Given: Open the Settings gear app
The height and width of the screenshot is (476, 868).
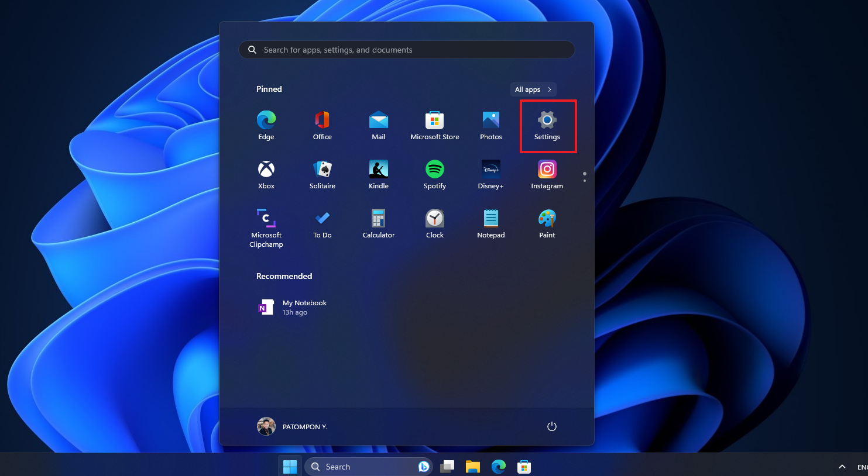Looking at the screenshot, I should pyautogui.click(x=547, y=125).
